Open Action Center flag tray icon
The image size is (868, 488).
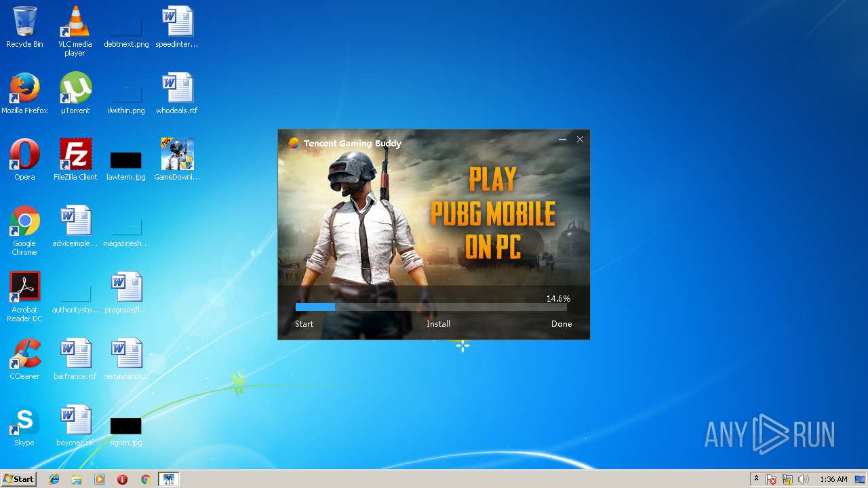pos(771,479)
